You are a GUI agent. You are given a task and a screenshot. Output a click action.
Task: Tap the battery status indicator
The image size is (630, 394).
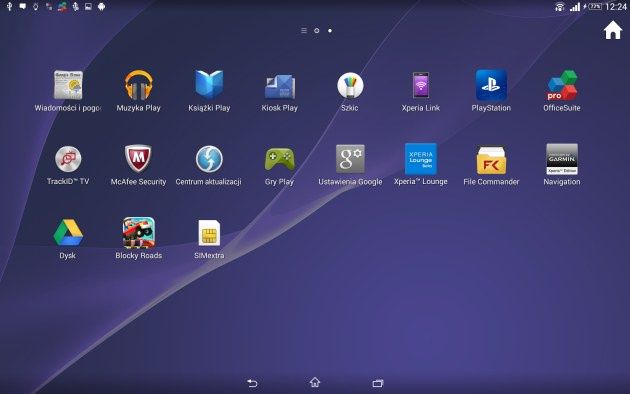595,6
